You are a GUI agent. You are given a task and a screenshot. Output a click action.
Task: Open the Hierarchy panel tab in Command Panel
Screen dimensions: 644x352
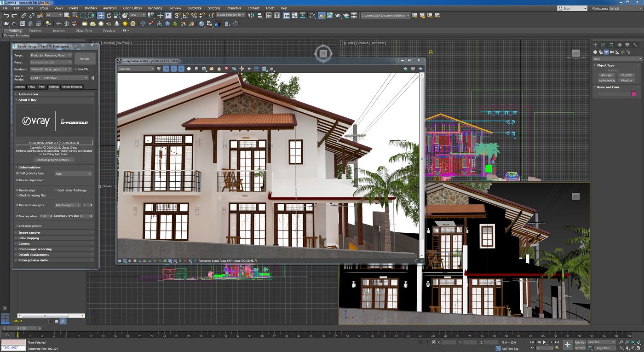611,45
